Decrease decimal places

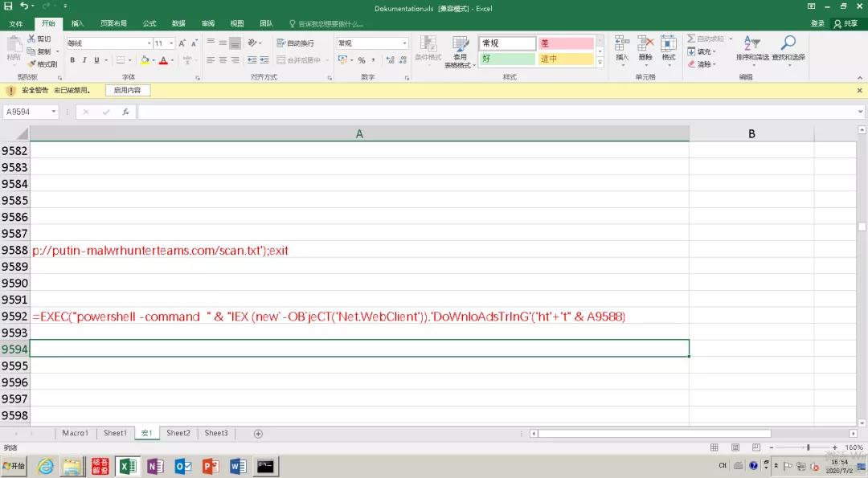(x=403, y=59)
